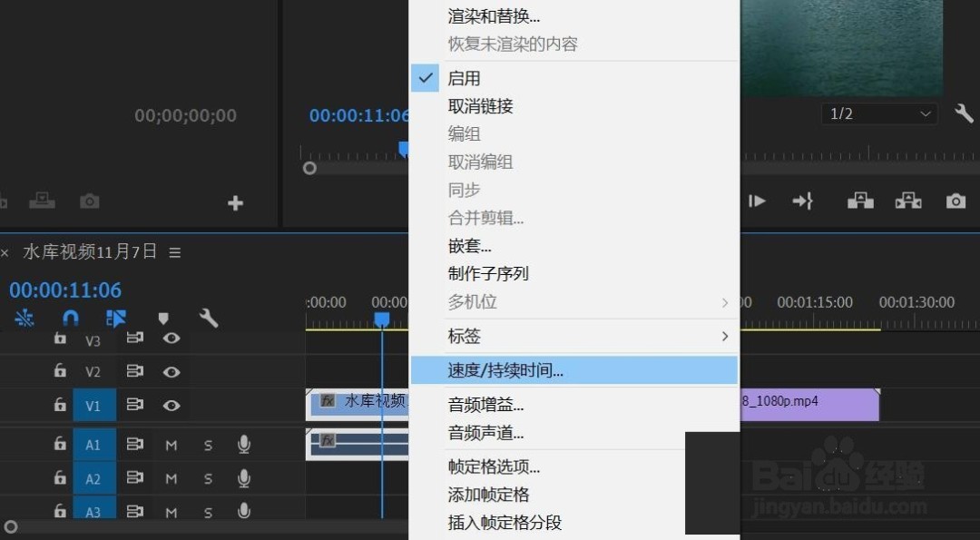Click the V3 track label

click(x=93, y=340)
